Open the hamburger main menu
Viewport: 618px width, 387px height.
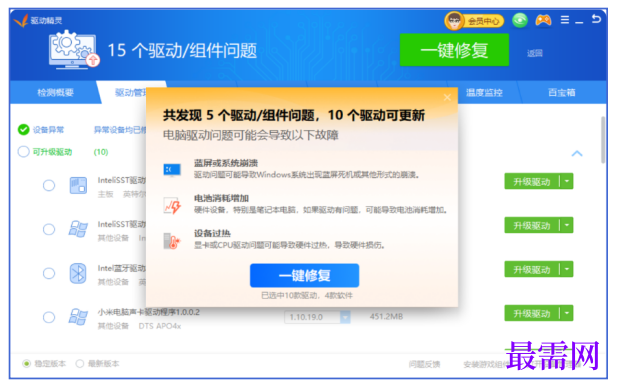(565, 20)
